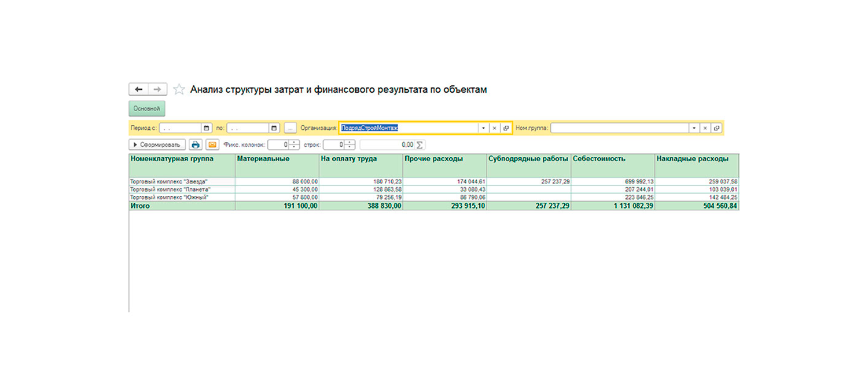Click cell 86 790,06 in Прочие расходы
Viewport: 868px width, 391px height.
click(x=445, y=198)
